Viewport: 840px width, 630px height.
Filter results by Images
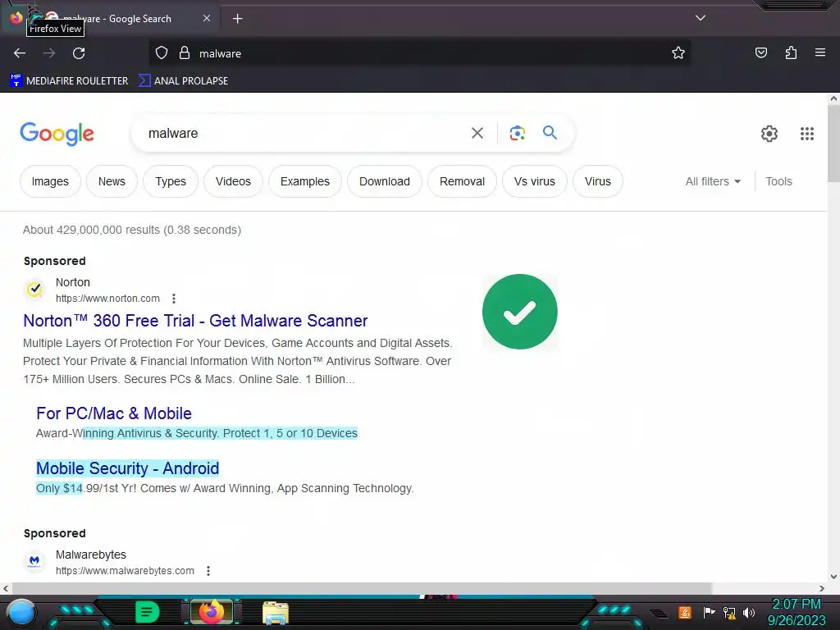click(x=50, y=181)
